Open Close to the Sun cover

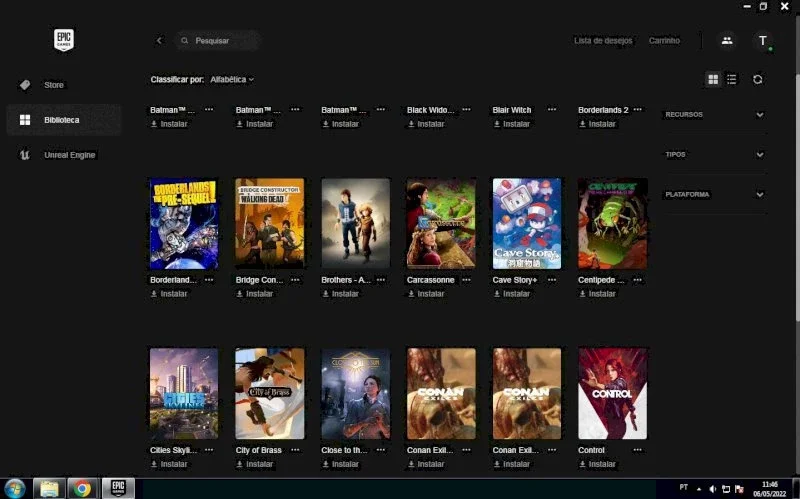pyautogui.click(x=356, y=393)
